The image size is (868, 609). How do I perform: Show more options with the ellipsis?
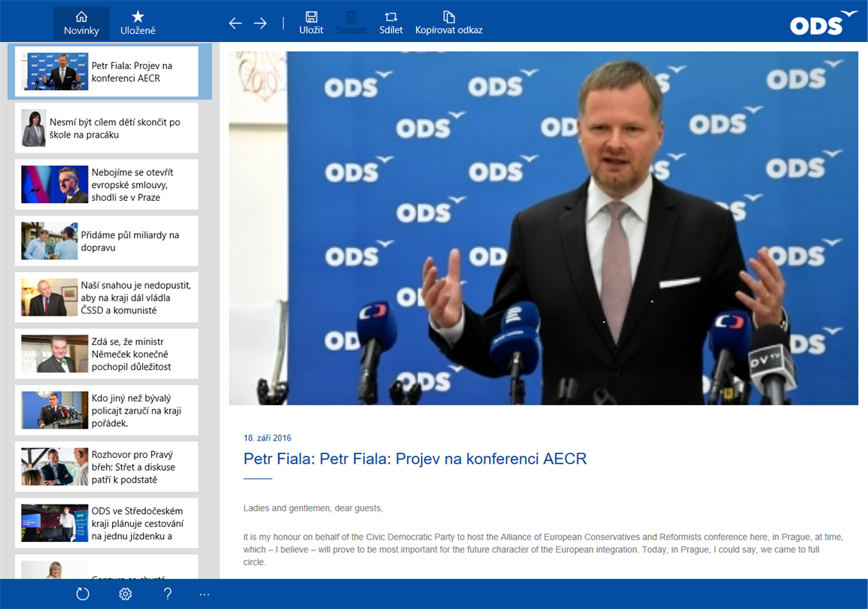205,594
